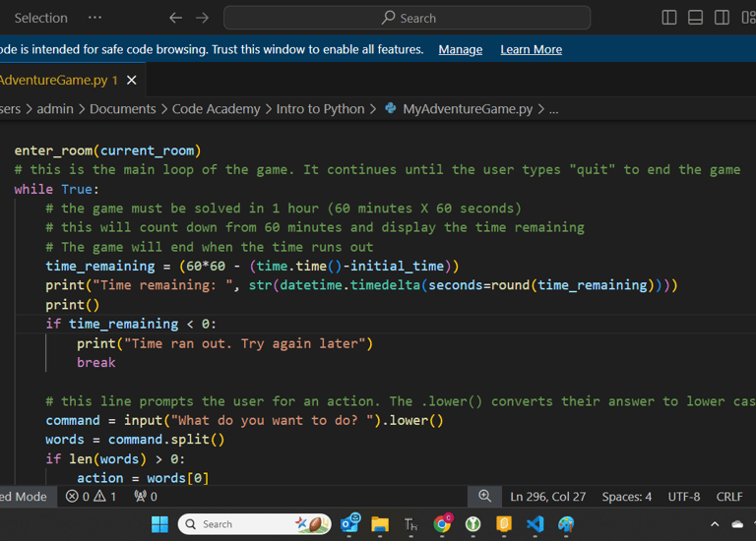
Task: Click the zoom magnifier icon in status bar
Action: pos(484,497)
